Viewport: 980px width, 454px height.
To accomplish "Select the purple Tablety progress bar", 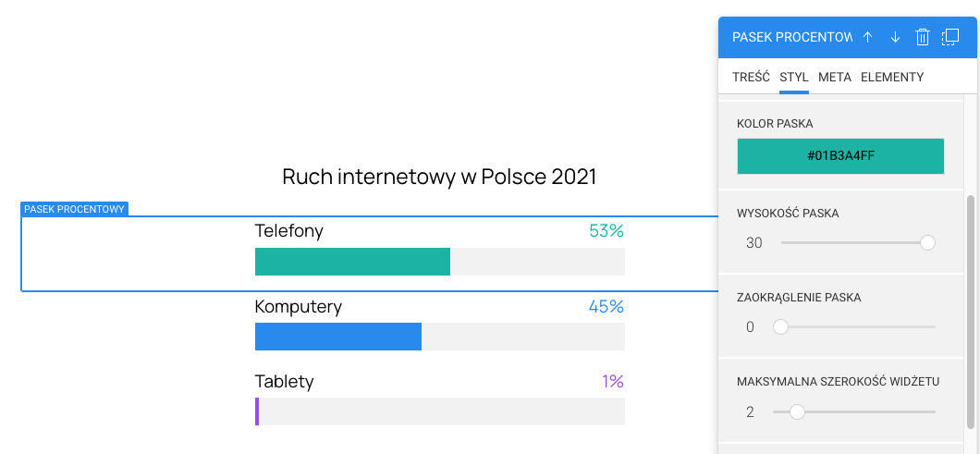I will click(x=257, y=411).
